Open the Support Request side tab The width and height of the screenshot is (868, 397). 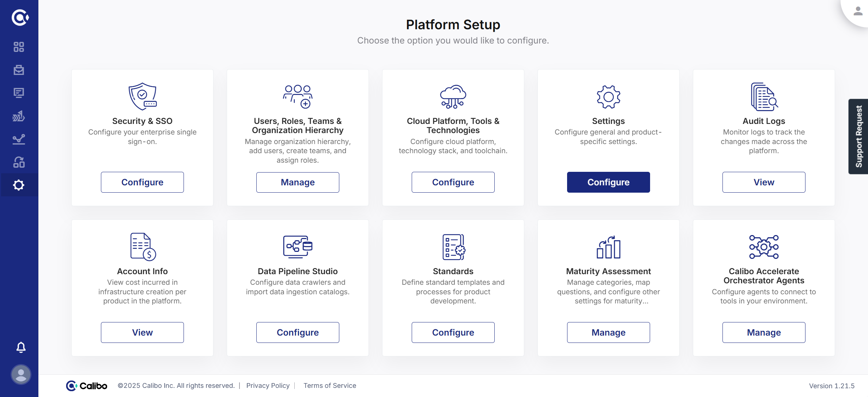858,136
